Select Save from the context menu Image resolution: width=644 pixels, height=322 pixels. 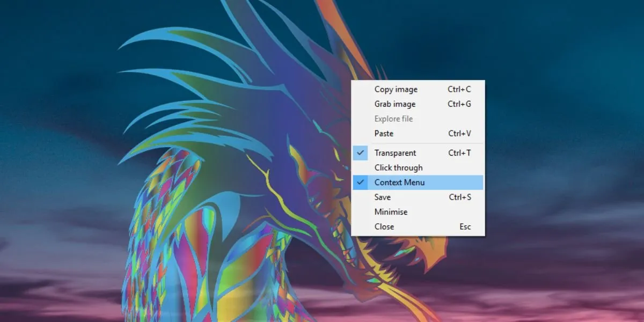click(418, 197)
